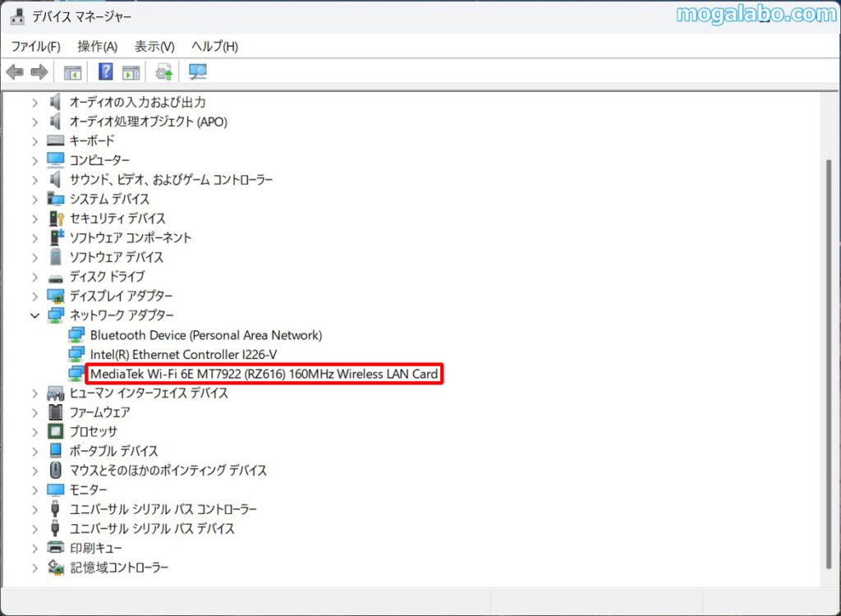
Task: Expand オーディオ処理オブジェクト (APO) node
Action: (x=34, y=122)
